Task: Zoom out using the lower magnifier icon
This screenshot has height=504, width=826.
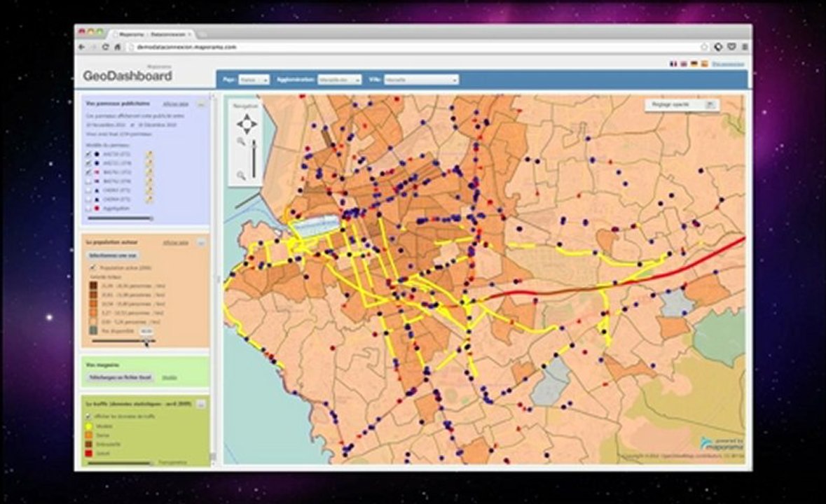Action: [x=241, y=175]
